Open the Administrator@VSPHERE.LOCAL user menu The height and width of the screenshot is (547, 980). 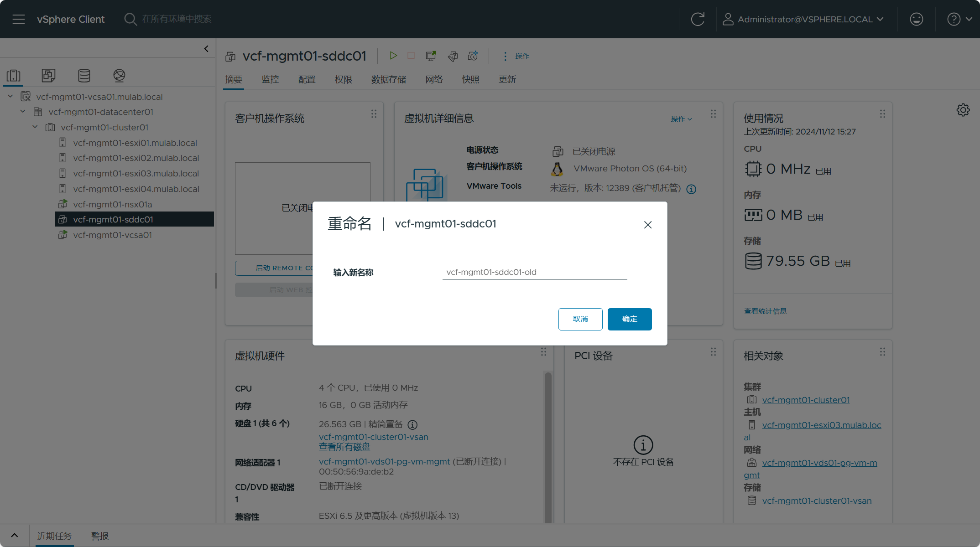pyautogui.click(x=803, y=19)
